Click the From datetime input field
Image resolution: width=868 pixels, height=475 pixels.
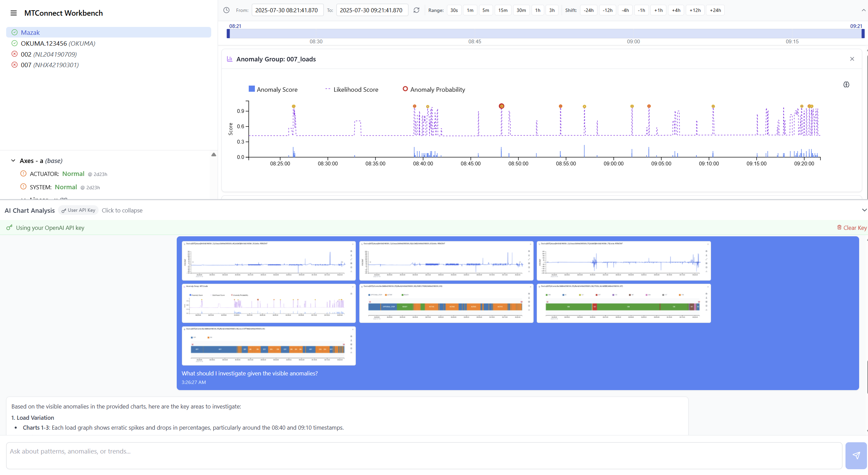[287, 10]
